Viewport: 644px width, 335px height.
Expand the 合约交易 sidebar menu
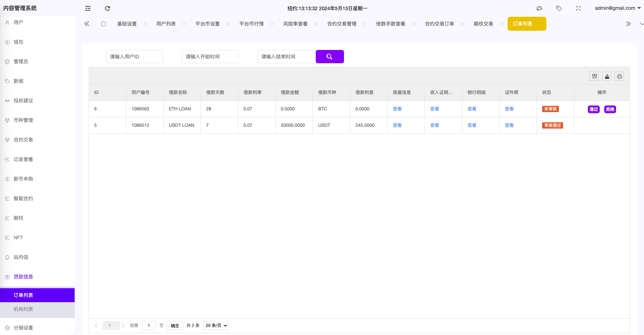click(23, 140)
